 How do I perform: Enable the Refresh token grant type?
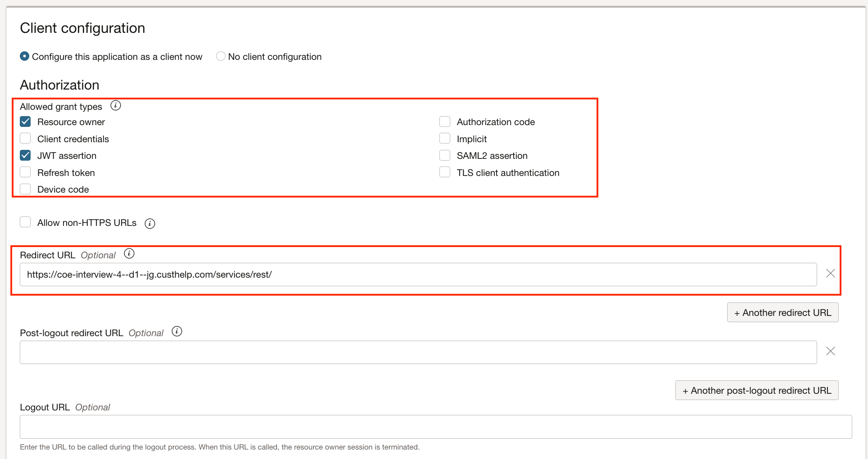[25, 171]
